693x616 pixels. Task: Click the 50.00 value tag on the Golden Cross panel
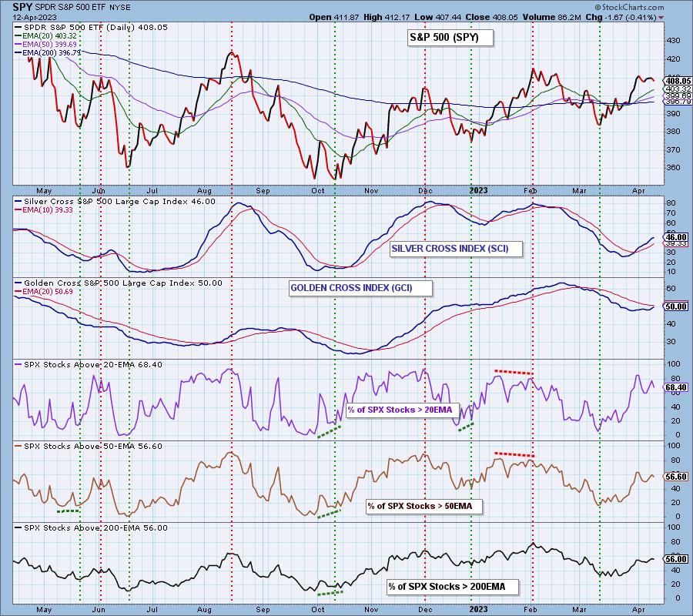click(677, 306)
